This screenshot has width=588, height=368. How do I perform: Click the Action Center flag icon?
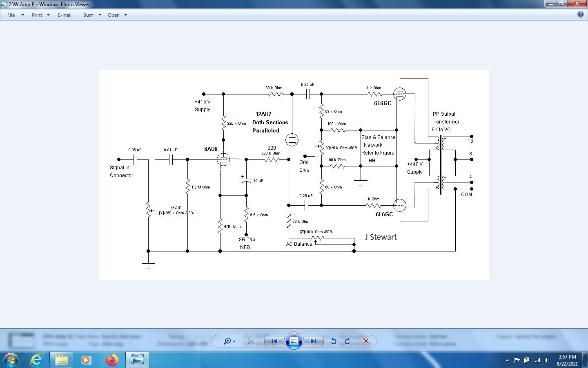(x=517, y=360)
